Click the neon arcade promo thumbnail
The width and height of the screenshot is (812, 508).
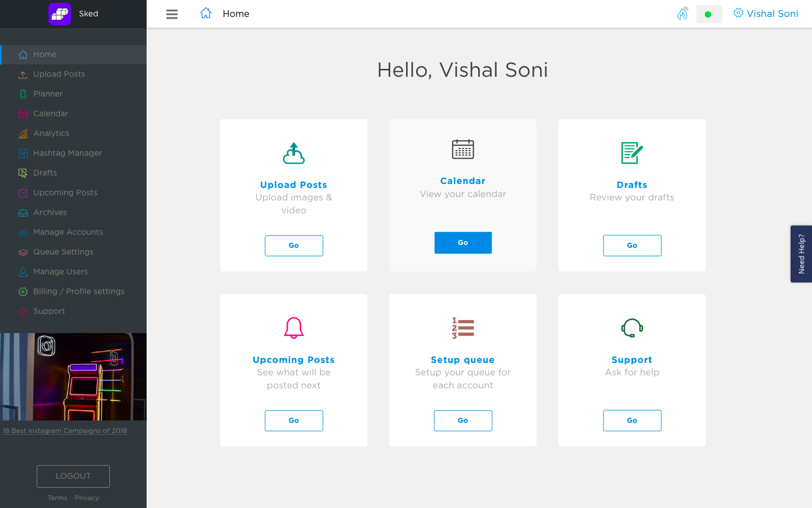pyautogui.click(x=73, y=376)
